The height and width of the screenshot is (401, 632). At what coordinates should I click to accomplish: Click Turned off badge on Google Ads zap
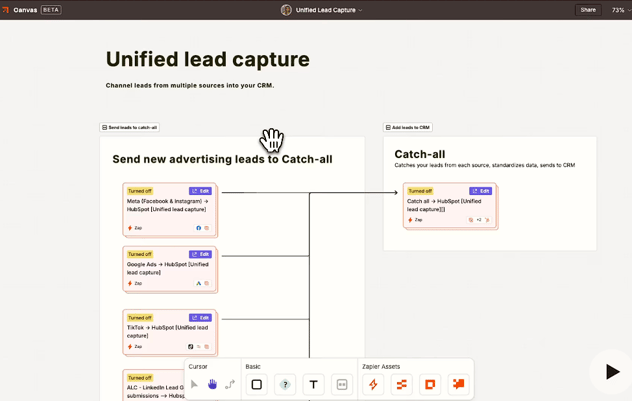tap(140, 254)
